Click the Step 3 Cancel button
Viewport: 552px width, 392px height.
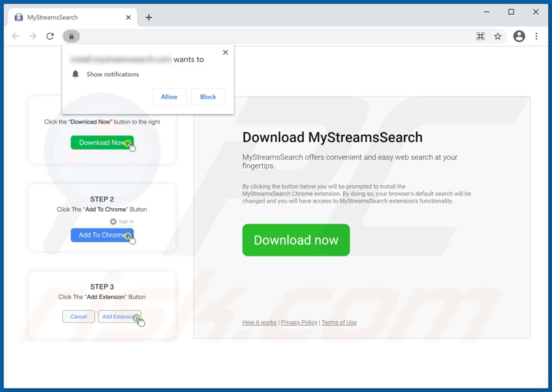[x=78, y=317]
